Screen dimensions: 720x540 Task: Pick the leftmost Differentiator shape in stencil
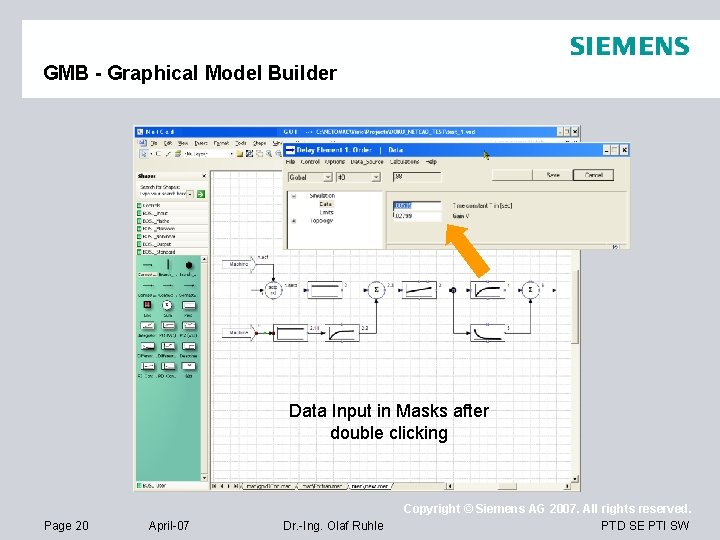point(147,346)
